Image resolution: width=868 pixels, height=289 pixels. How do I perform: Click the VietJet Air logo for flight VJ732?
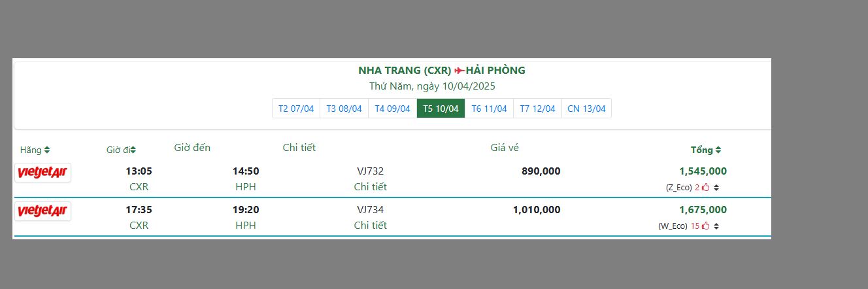pyautogui.click(x=42, y=172)
